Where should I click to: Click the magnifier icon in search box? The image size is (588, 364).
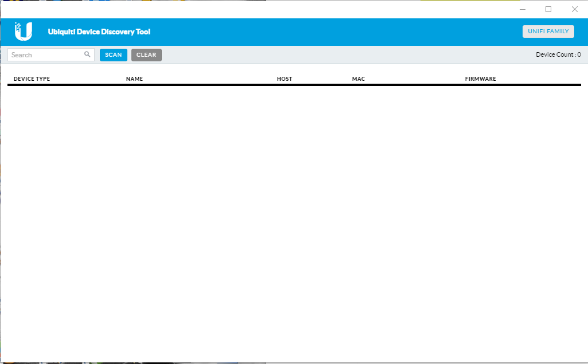(87, 54)
